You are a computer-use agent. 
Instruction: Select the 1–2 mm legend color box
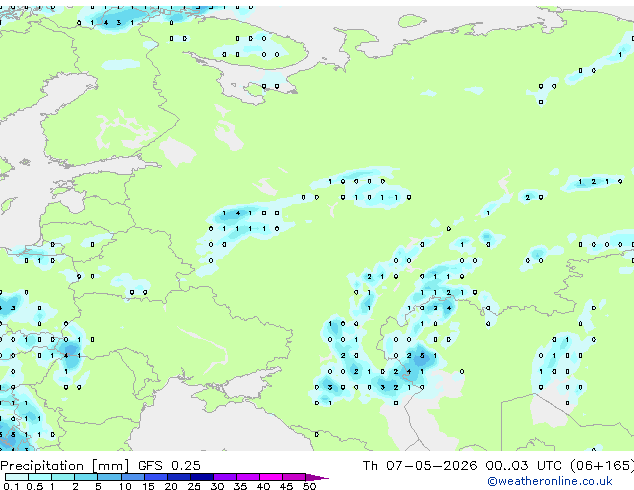pos(63,477)
